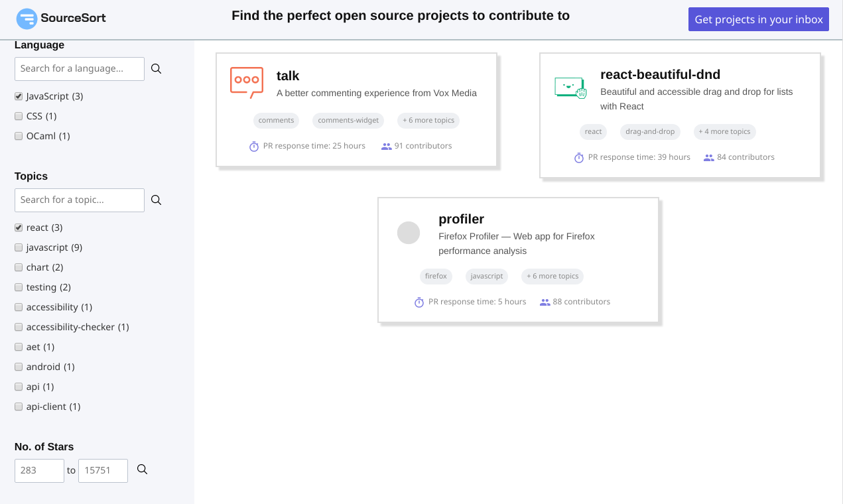Focus the Search for a topic field
Viewport: 843px width, 504px height.
point(80,200)
